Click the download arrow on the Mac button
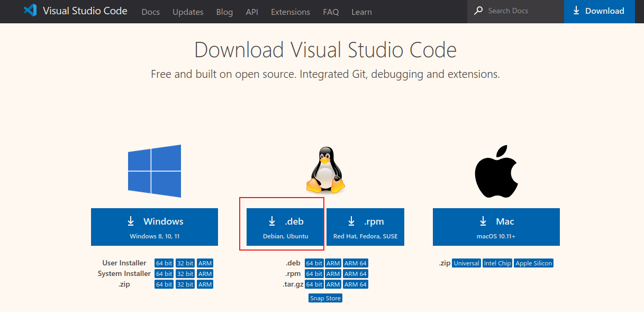Image resolution: width=644 pixels, height=312 pixels. click(x=482, y=220)
